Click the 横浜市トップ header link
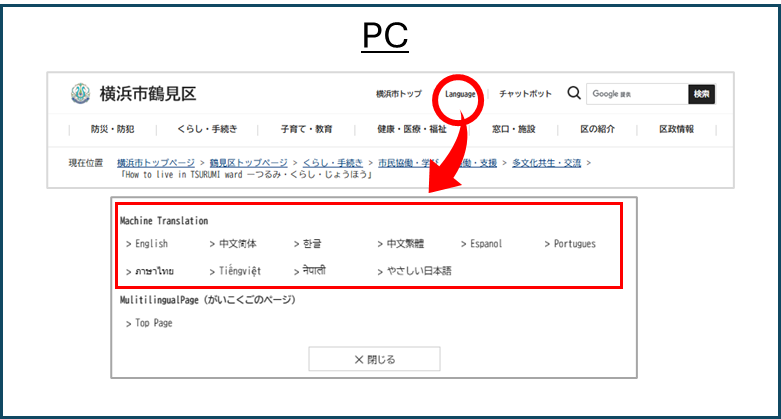The width and height of the screenshot is (781, 419). pos(398,94)
